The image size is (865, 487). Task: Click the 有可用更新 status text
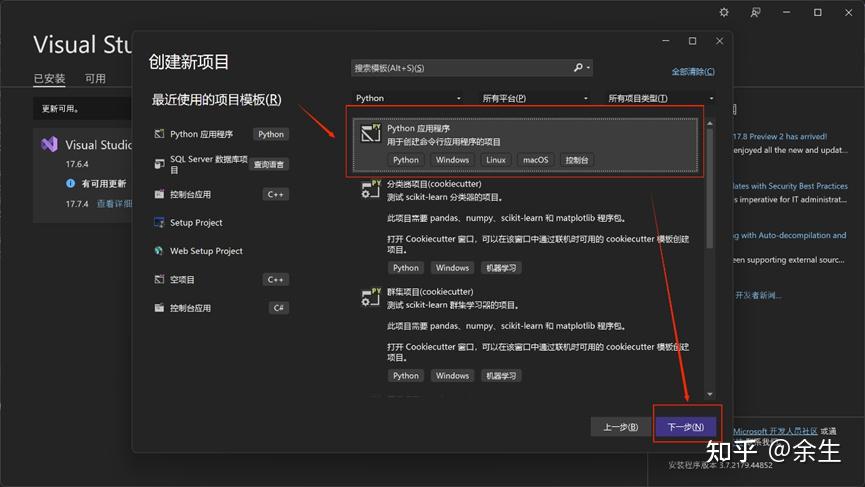coord(104,184)
